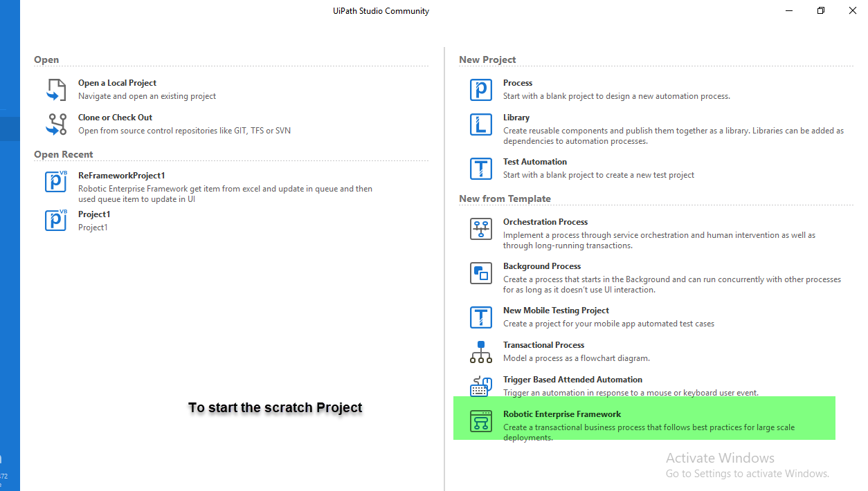Click the Transactional Process flowchart icon

tap(480, 351)
